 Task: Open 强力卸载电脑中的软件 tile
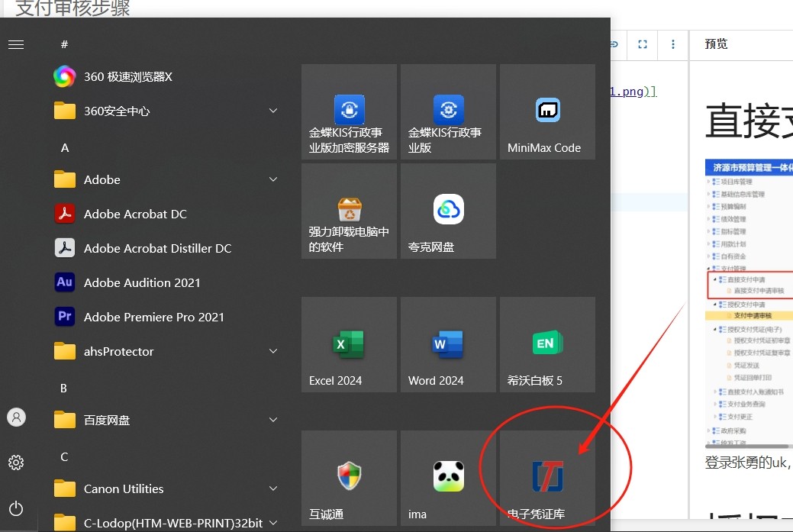click(349, 211)
